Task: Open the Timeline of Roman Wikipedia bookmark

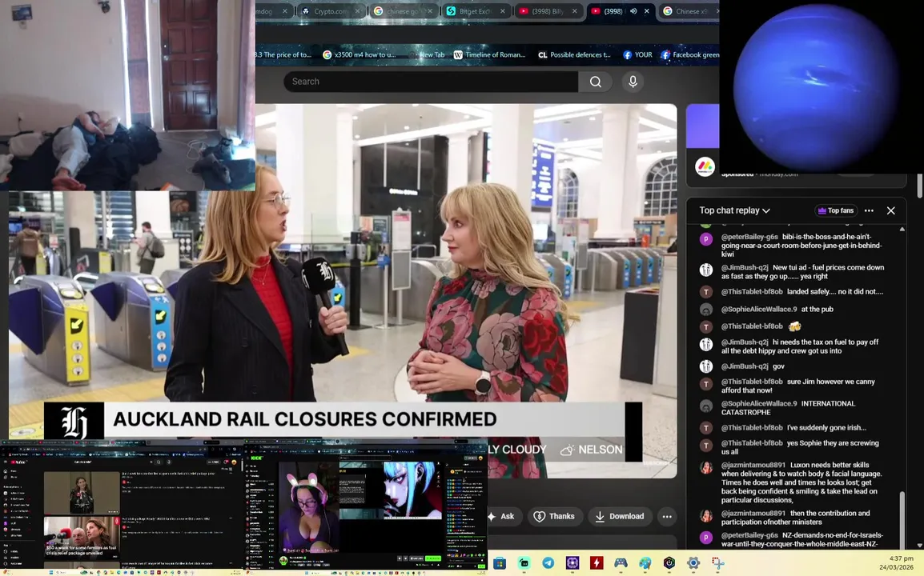Action: coord(490,54)
